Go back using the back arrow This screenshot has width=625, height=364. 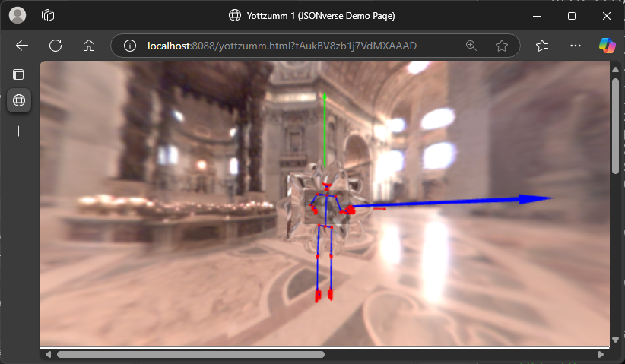pos(22,46)
